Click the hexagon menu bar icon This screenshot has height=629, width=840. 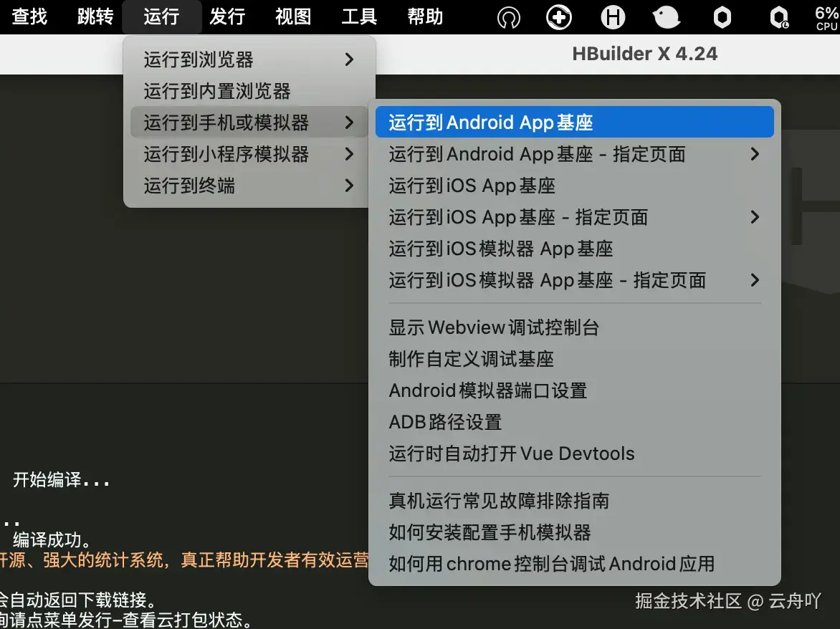pos(722,18)
